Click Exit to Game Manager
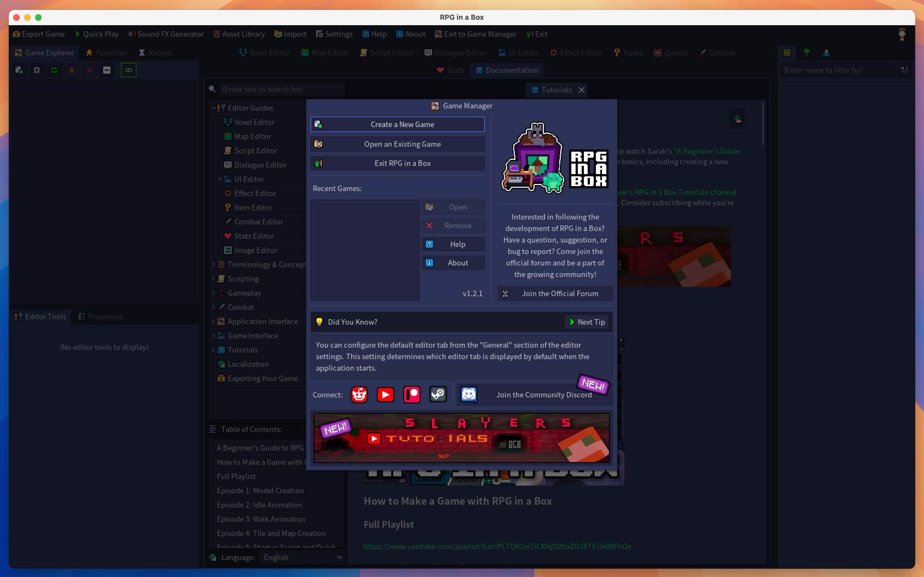924x577 pixels. 475,34
